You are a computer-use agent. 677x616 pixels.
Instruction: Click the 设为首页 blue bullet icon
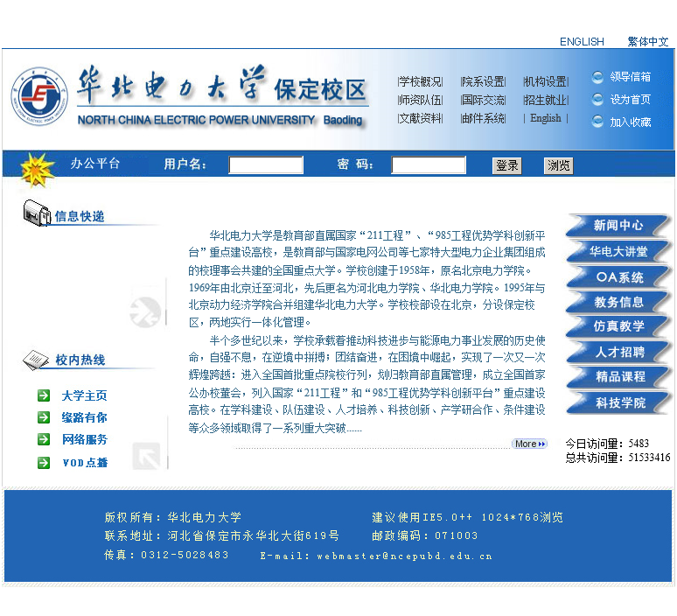click(x=597, y=100)
